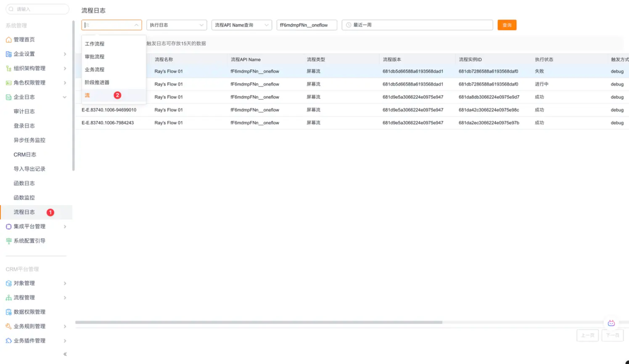Click the 管理首页 home icon
The width and height of the screenshot is (629, 364).
(x=9, y=40)
